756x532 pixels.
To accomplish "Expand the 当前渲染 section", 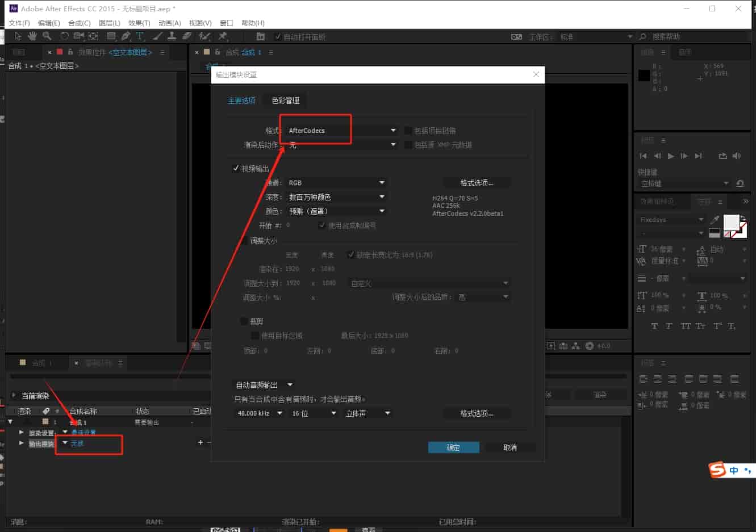I will pos(14,395).
